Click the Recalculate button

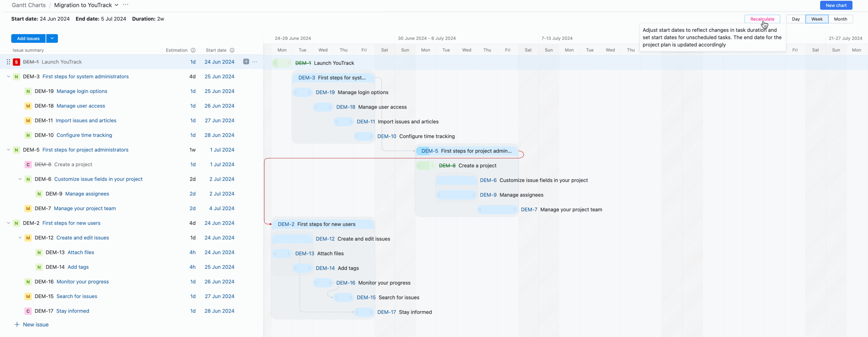tap(762, 19)
